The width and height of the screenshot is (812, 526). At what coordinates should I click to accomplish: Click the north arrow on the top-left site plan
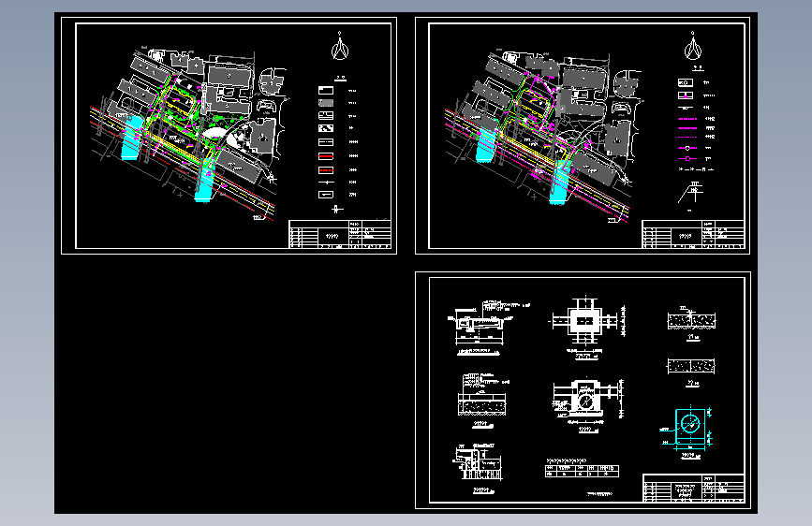tap(340, 46)
